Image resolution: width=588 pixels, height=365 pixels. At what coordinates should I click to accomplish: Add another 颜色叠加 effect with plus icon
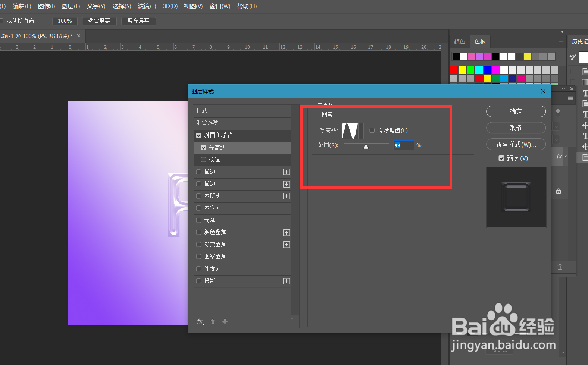[x=287, y=233]
